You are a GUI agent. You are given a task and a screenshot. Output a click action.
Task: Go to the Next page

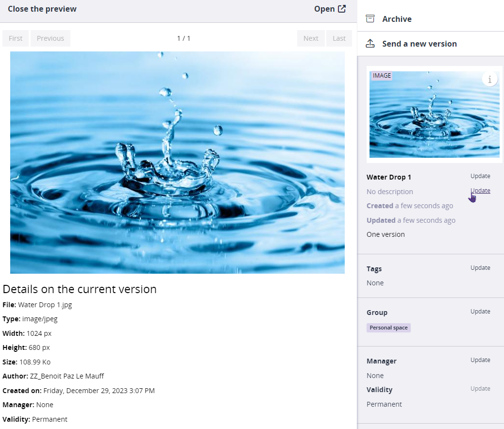click(x=311, y=38)
